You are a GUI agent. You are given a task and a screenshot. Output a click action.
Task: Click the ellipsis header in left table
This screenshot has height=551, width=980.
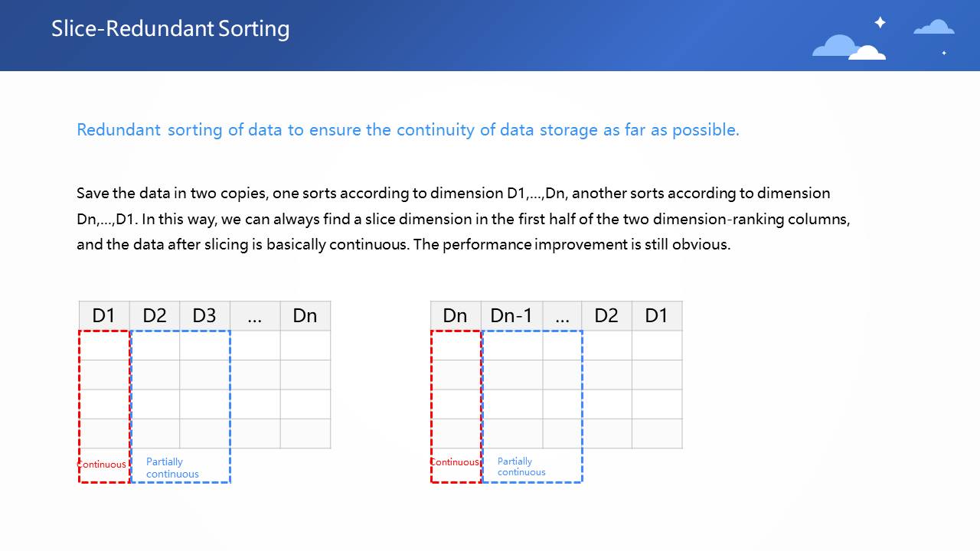pos(255,315)
